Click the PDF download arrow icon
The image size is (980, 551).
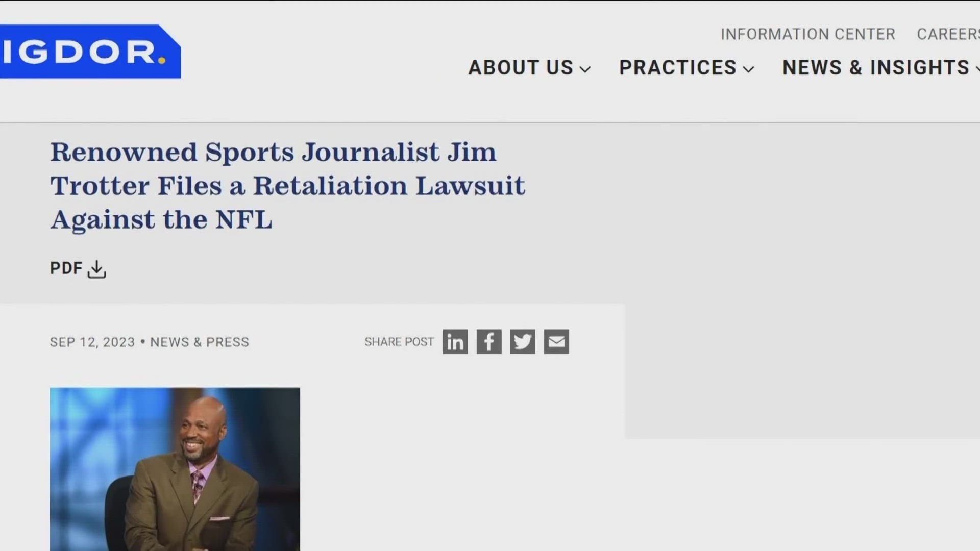pyautogui.click(x=96, y=269)
